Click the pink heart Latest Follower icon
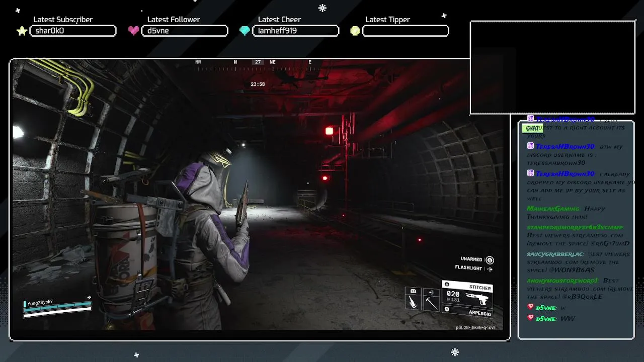644x362 pixels. (x=133, y=31)
